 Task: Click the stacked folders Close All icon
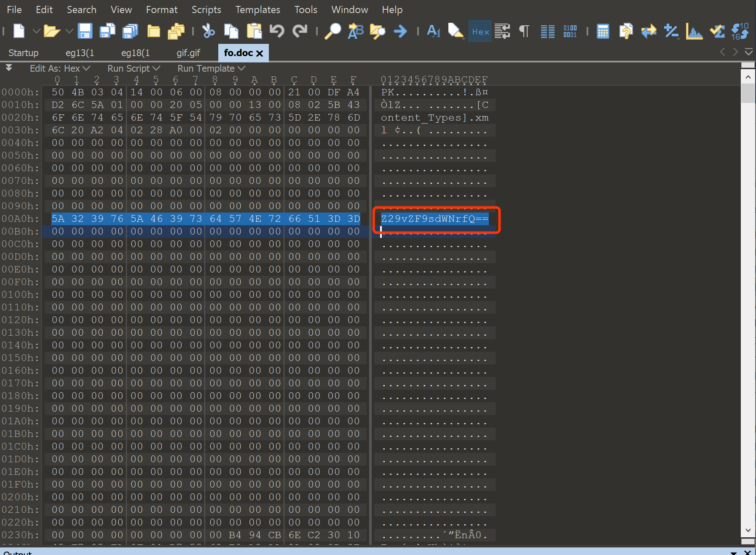(x=176, y=31)
